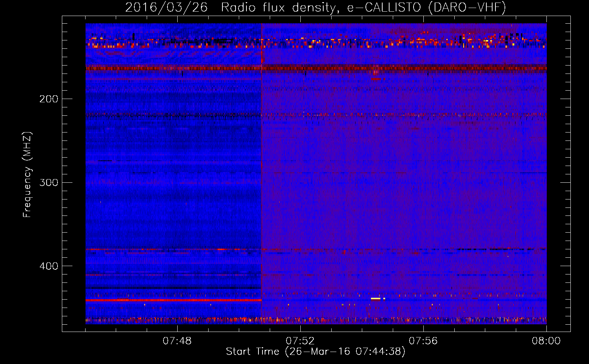Click the long red emission line ending before 07:52
This screenshot has height=364, width=589.
pyautogui.click(x=174, y=300)
